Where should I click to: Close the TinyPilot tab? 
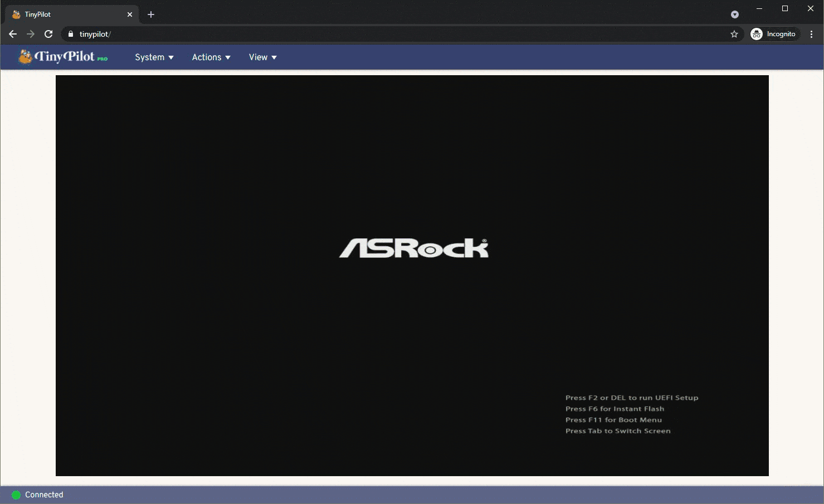(x=130, y=14)
